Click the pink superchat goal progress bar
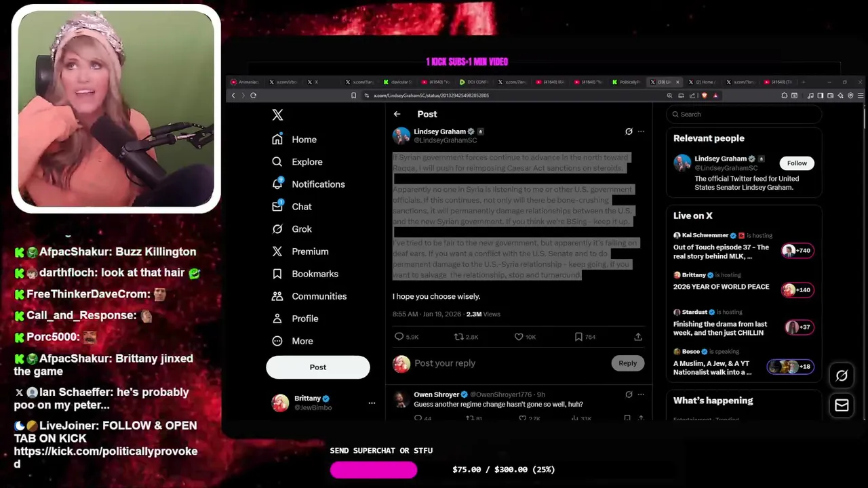868x488 pixels. (374, 470)
